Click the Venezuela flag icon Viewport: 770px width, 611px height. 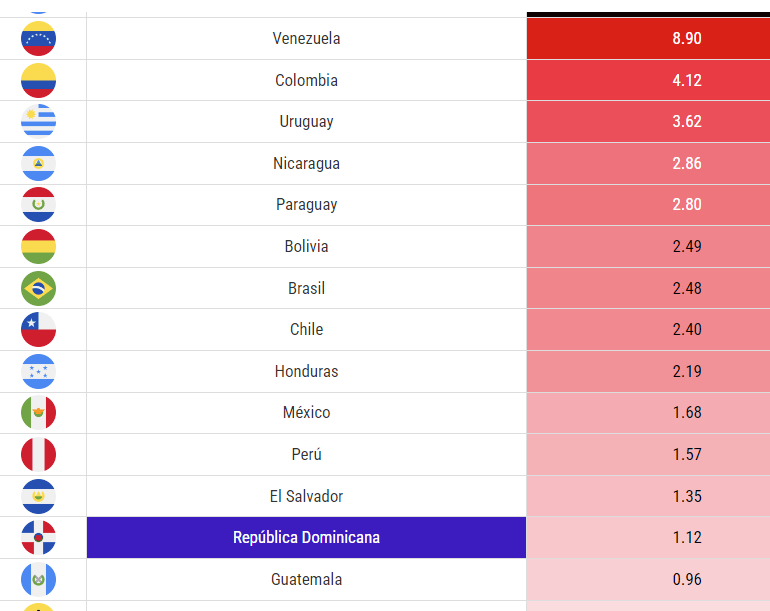[x=38, y=39]
